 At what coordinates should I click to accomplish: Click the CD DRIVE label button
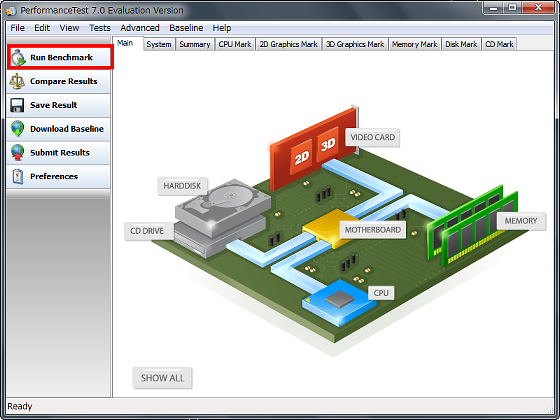point(147,231)
